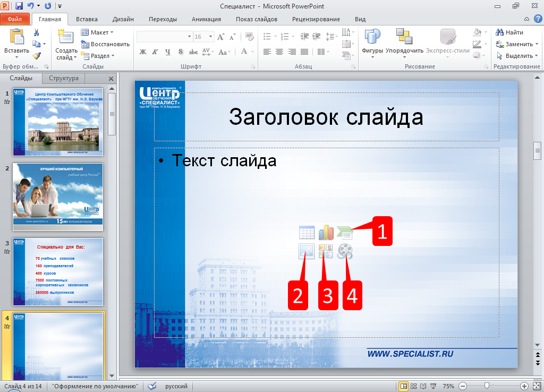Insert a chart via the placeholder icon
544x392 pixels.
click(326, 233)
